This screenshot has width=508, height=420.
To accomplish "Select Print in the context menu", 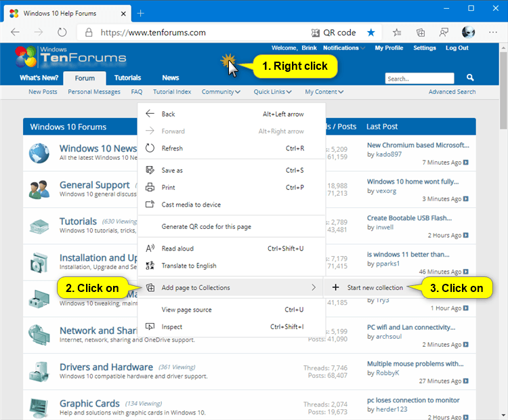I will coord(232,188).
